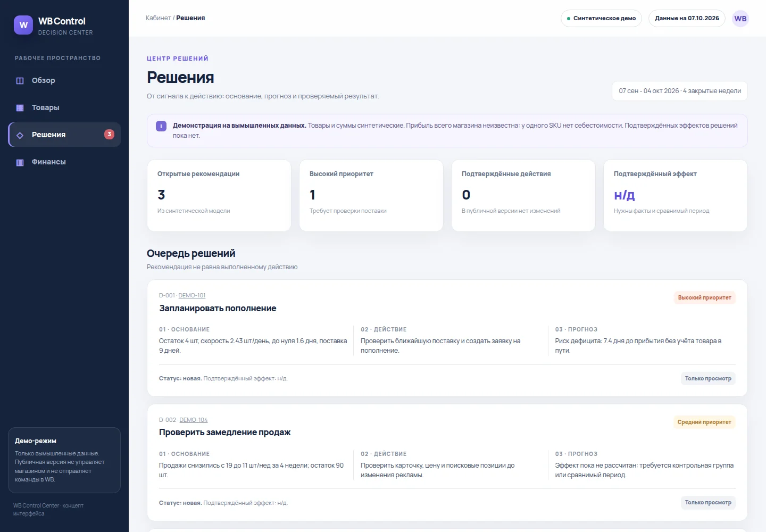Click the purple W logo icon
Viewport: 766px width, 532px height.
coord(23,25)
